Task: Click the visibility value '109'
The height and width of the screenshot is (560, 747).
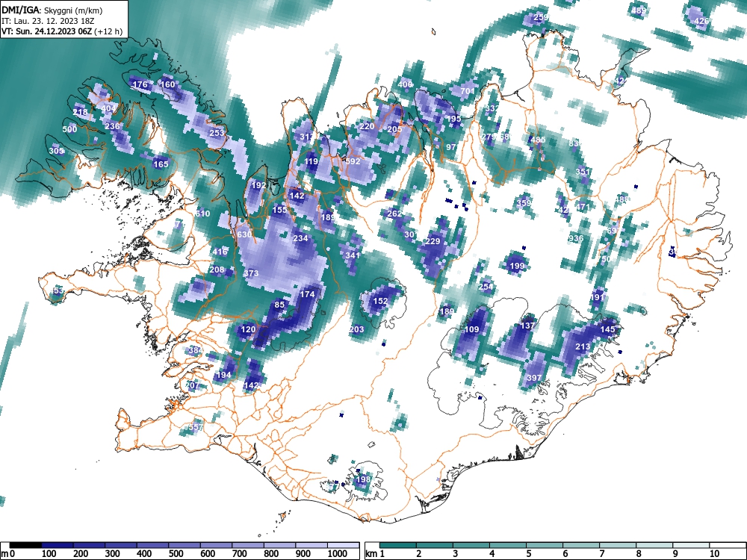Action: pos(471,329)
